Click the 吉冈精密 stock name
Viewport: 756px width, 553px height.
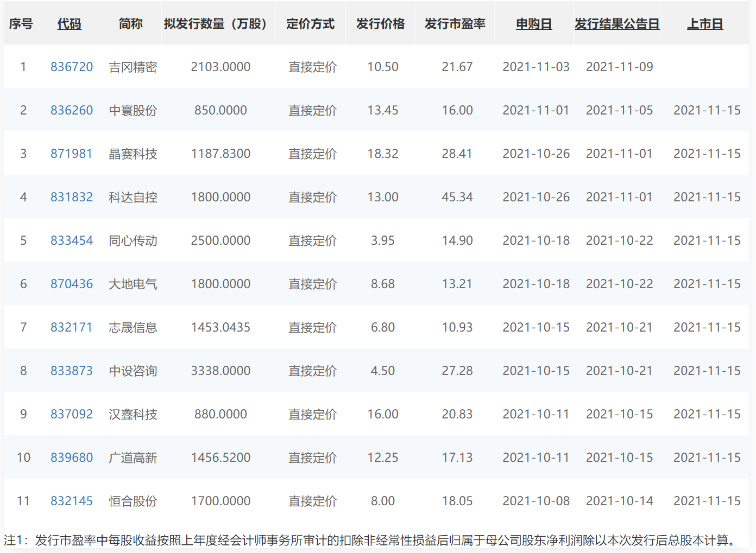[133, 67]
